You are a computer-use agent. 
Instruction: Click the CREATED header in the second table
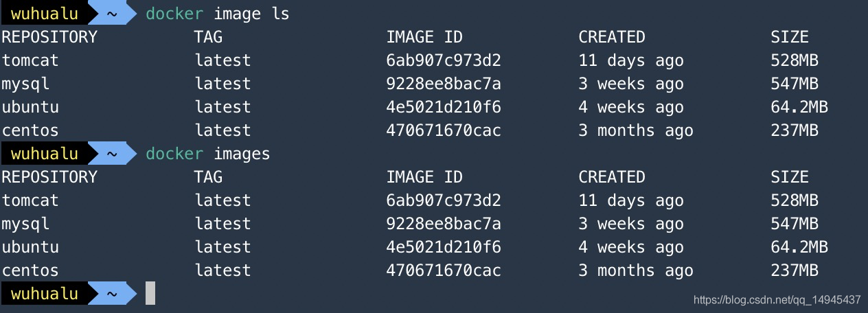pyautogui.click(x=612, y=177)
